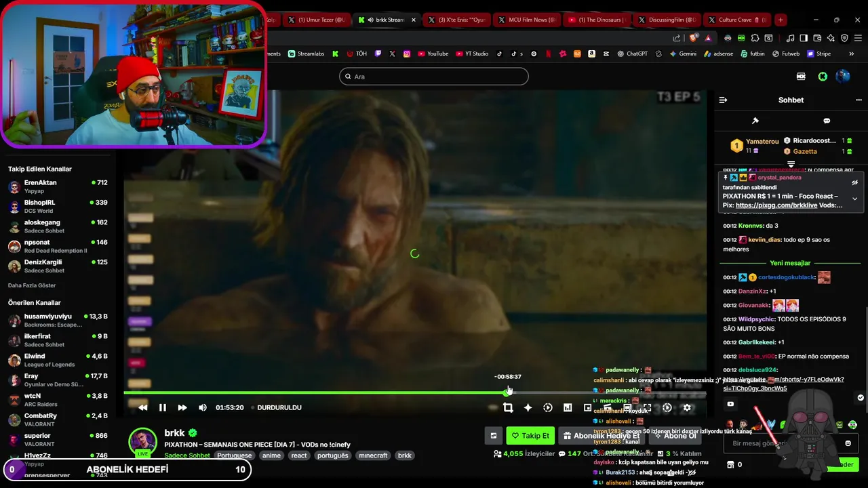The width and height of the screenshot is (868, 488).
Task: Open the pinned items hammer tab in chat
Action: click(x=755, y=121)
